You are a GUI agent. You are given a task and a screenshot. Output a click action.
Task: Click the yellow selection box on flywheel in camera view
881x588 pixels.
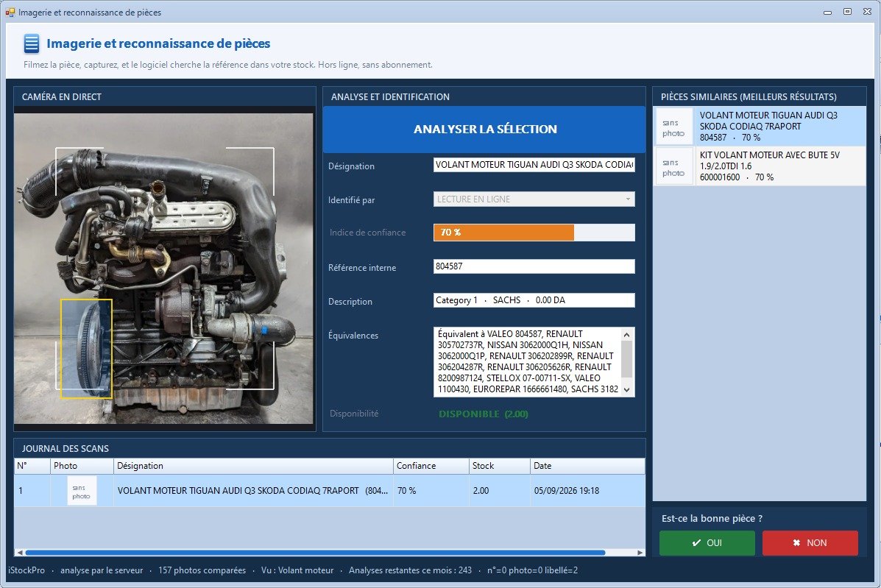point(86,349)
